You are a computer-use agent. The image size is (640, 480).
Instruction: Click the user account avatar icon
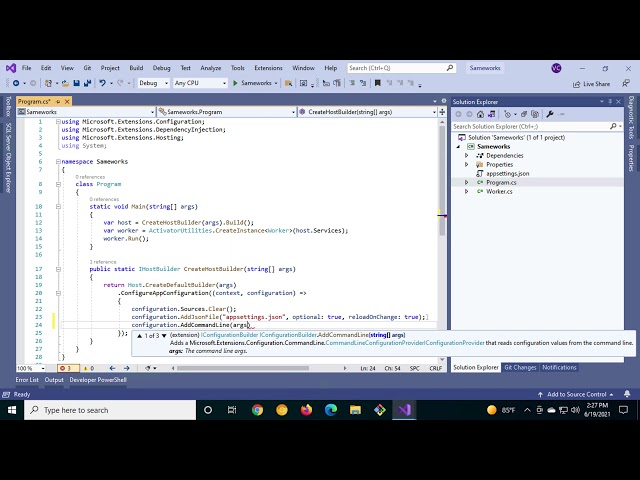[556, 68]
